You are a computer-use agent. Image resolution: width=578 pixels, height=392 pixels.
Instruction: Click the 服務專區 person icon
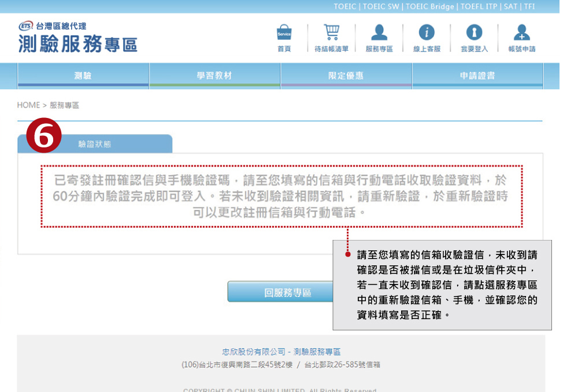379,34
